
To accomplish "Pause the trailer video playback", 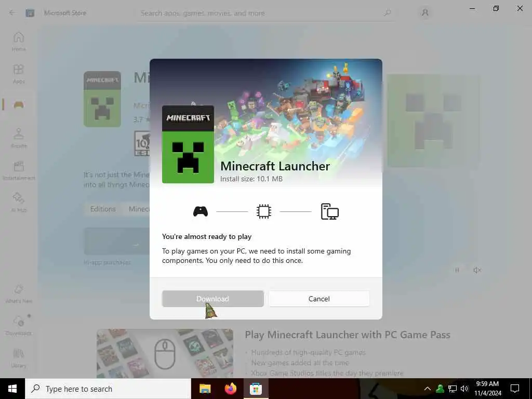I will 457,270.
